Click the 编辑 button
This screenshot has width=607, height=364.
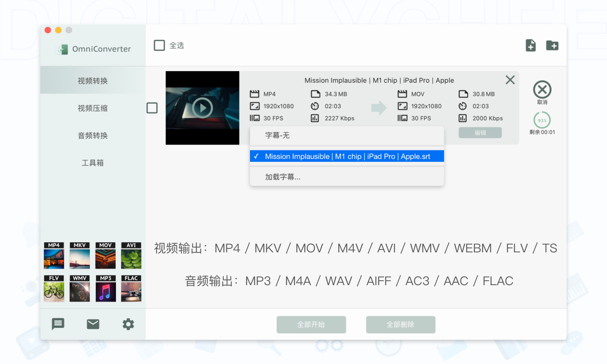(480, 133)
